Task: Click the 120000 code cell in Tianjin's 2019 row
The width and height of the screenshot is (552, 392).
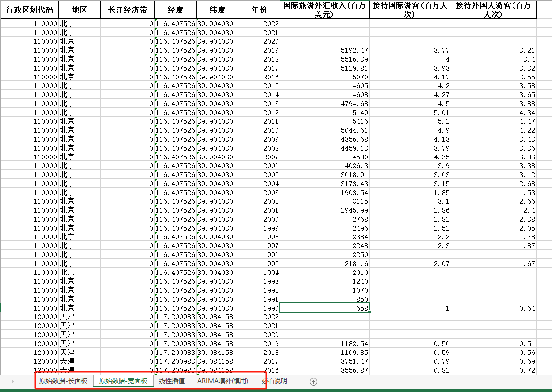Action: pyautogui.click(x=30, y=344)
